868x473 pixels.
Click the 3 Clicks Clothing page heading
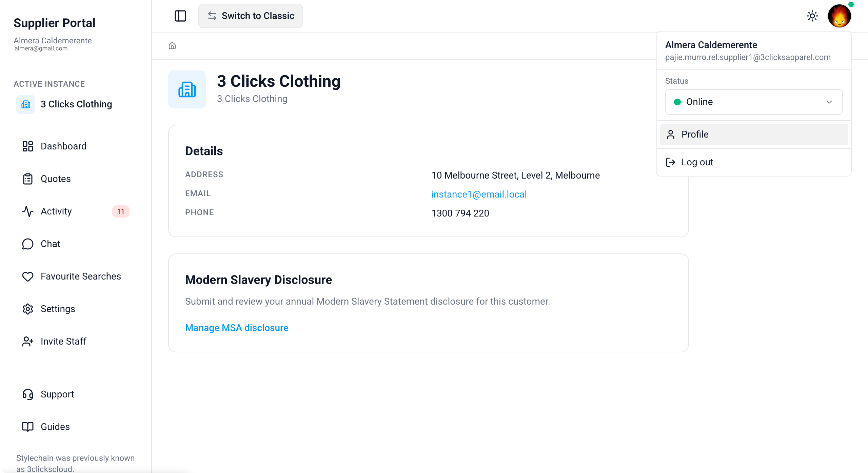point(279,81)
